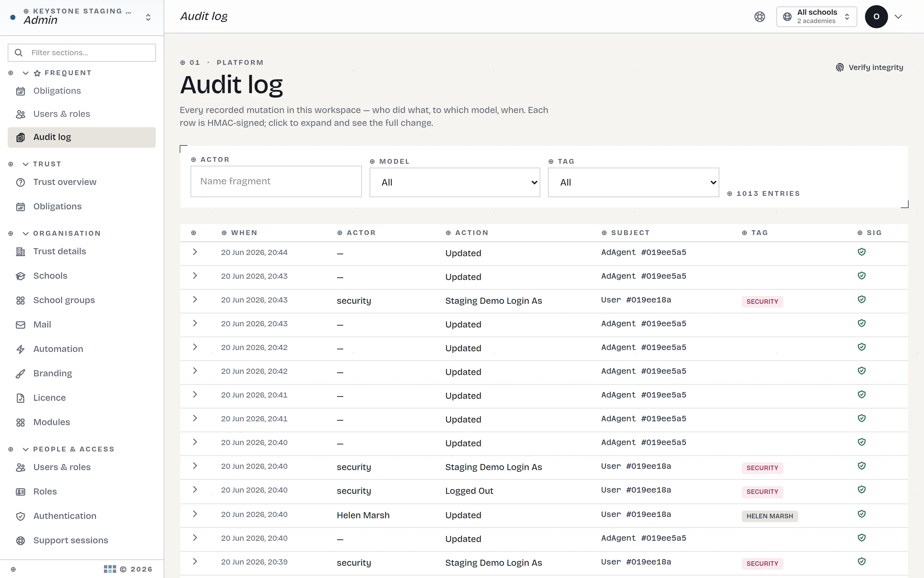The image size is (924, 578).
Task: Click the HELEN MARSH tag badge
Action: [769, 516]
